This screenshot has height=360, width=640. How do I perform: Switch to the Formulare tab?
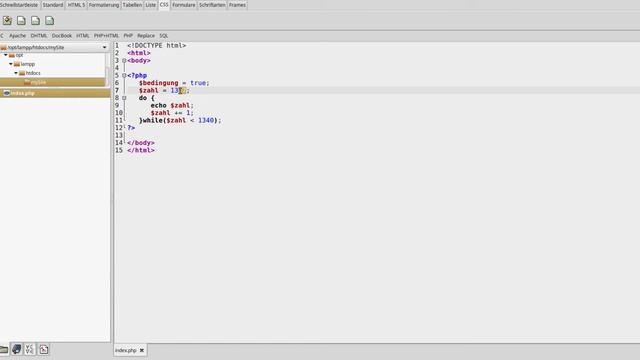coord(184,5)
